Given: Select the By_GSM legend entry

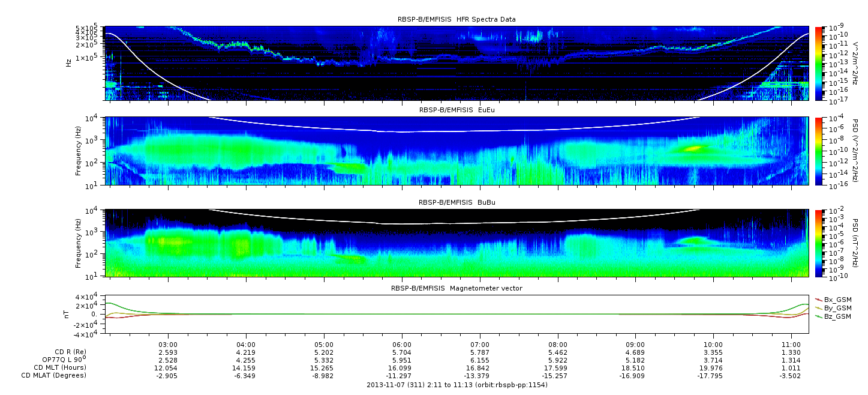Looking at the screenshot, I should (833, 308).
